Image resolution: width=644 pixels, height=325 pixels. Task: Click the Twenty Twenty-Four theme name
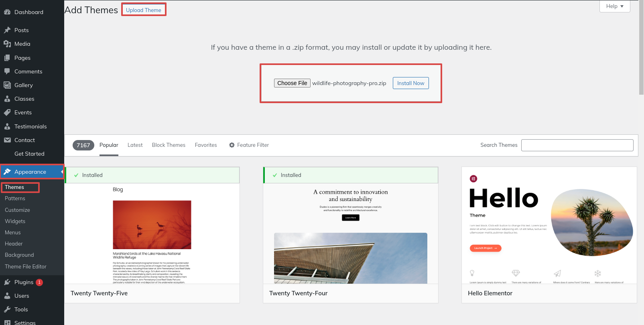(298, 293)
